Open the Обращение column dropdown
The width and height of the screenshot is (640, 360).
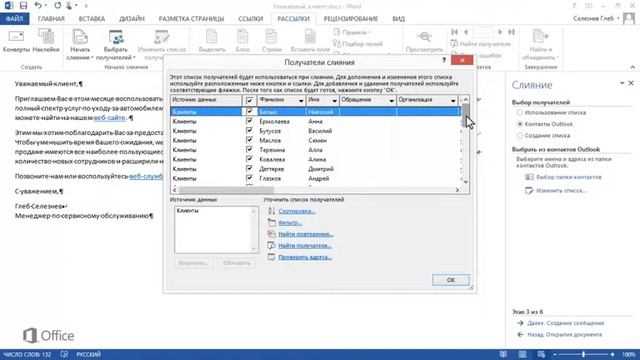(391, 100)
